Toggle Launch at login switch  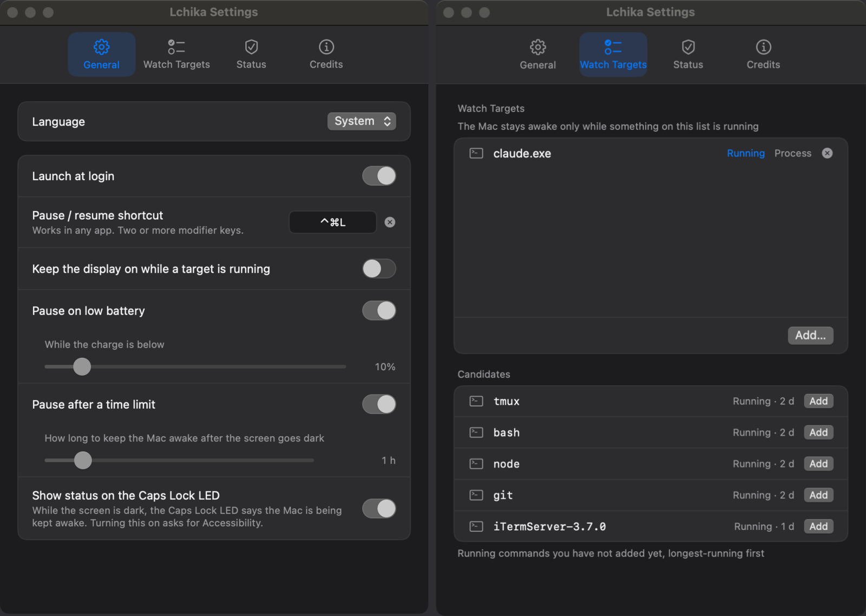tap(379, 176)
